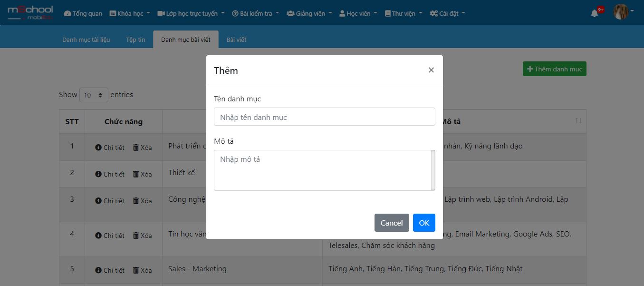Open the notification bell
Viewport: 644px width, 286px height.
[x=595, y=13]
